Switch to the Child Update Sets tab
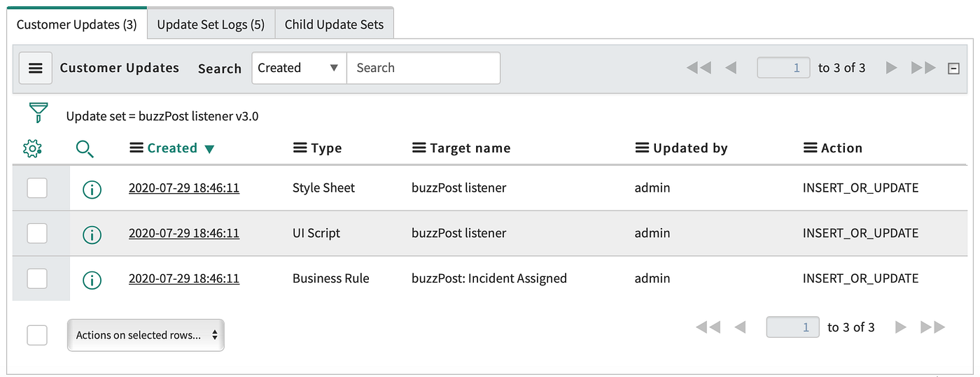This screenshot has height=377, width=980. tap(334, 24)
